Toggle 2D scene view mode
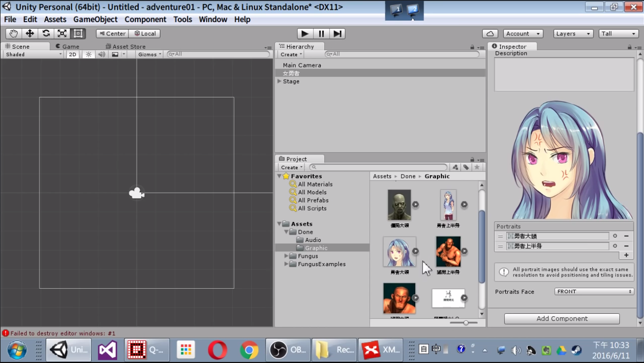 tap(73, 54)
